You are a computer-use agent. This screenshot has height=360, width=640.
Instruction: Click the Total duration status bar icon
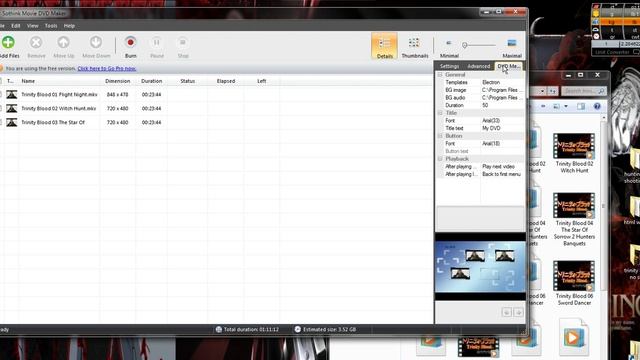(x=219, y=329)
